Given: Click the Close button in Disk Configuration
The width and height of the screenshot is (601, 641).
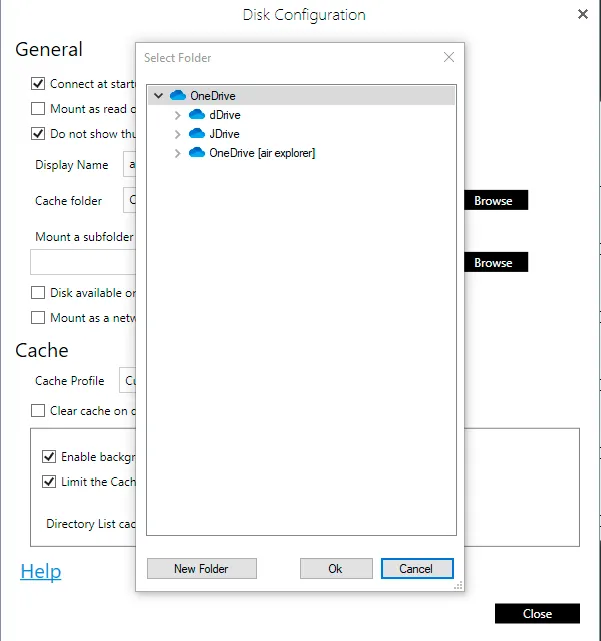Looking at the screenshot, I should 537,613.
